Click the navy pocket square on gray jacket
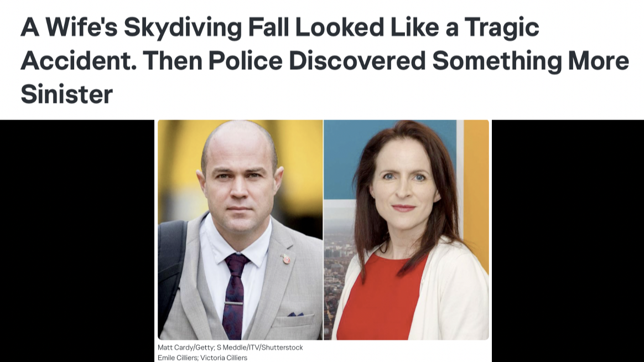The image size is (644, 362). pos(295,314)
